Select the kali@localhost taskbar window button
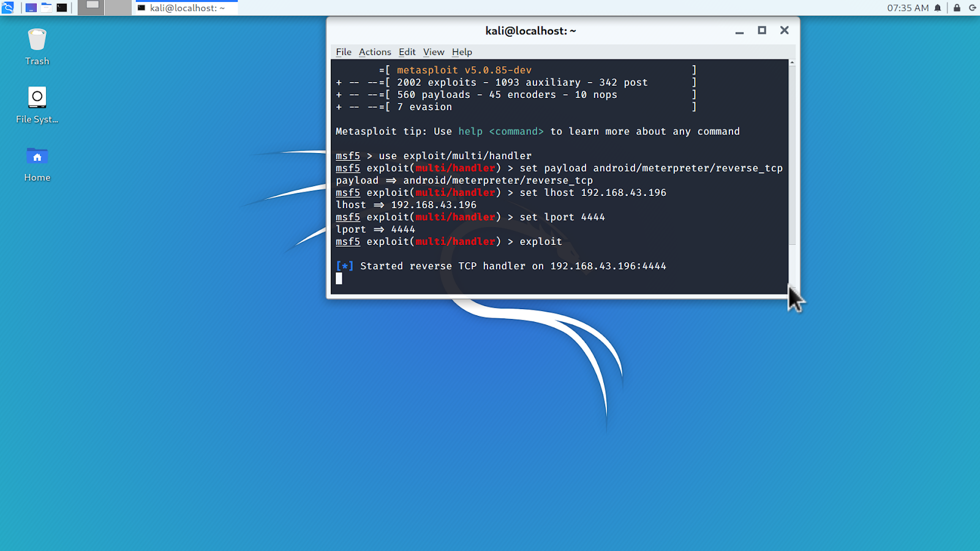 [184, 8]
